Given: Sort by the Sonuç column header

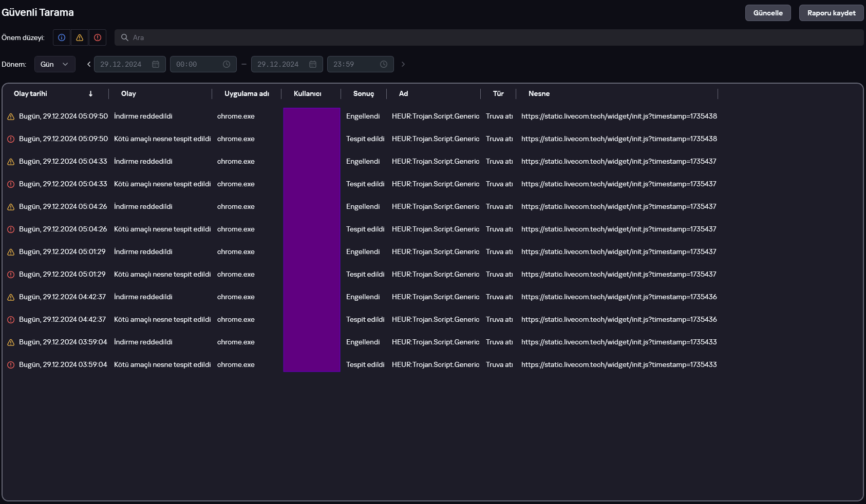Looking at the screenshot, I should click(x=363, y=93).
